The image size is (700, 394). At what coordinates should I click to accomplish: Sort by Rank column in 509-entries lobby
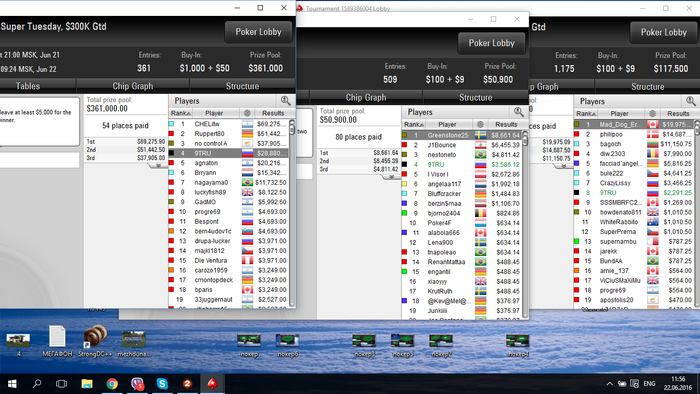pyautogui.click(x=413, y=124)
